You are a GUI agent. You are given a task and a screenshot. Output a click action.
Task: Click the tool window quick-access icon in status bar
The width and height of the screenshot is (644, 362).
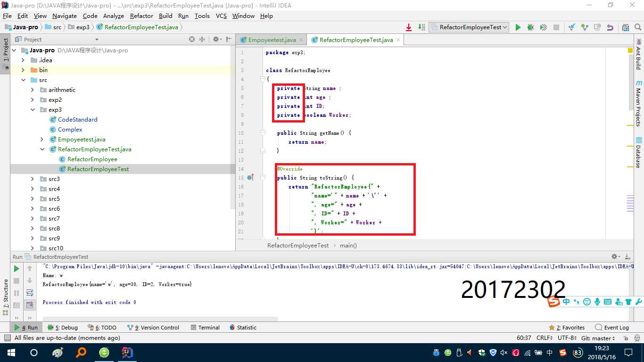(7, 338)
